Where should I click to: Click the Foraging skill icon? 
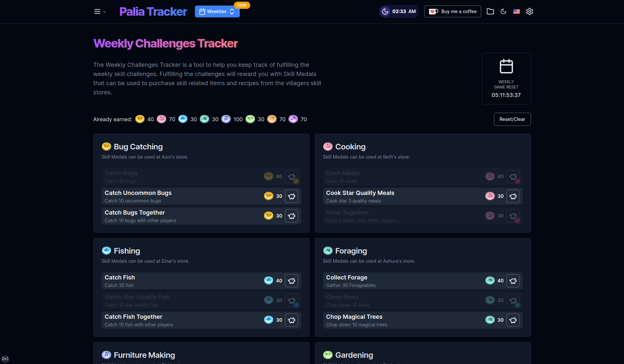[x=328, y=251]
